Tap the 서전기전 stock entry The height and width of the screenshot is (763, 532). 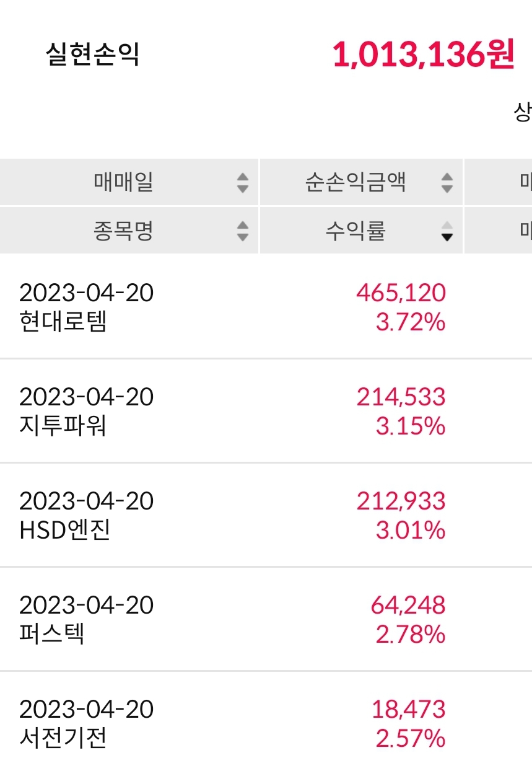63,739
